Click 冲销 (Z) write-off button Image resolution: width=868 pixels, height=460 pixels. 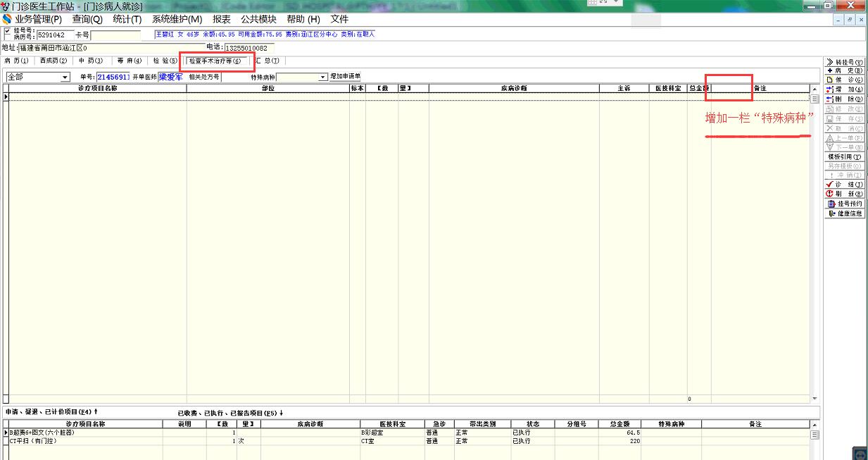tap(844, 175)
